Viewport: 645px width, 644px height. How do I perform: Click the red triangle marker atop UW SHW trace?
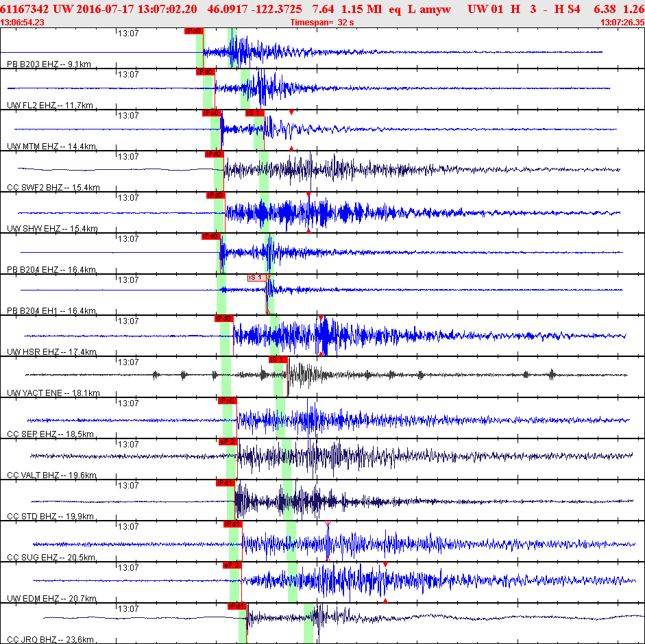click(x=308, y=195)
